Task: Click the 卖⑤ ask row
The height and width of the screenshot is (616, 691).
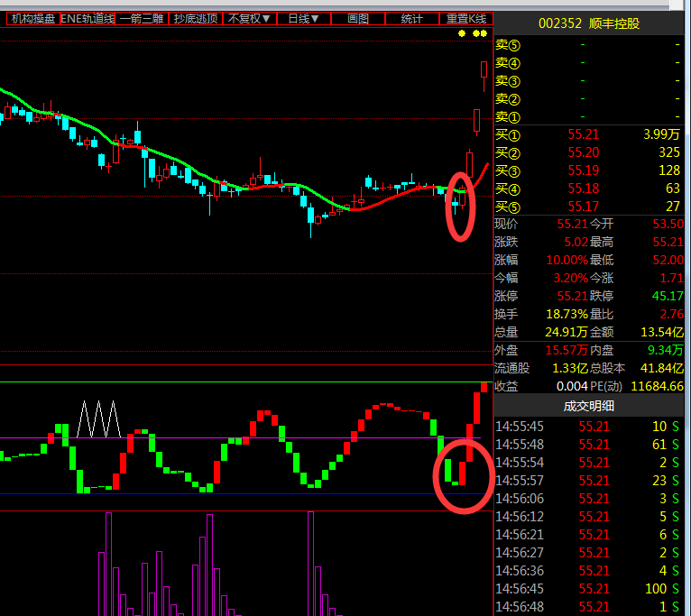Action: (588, 44)
